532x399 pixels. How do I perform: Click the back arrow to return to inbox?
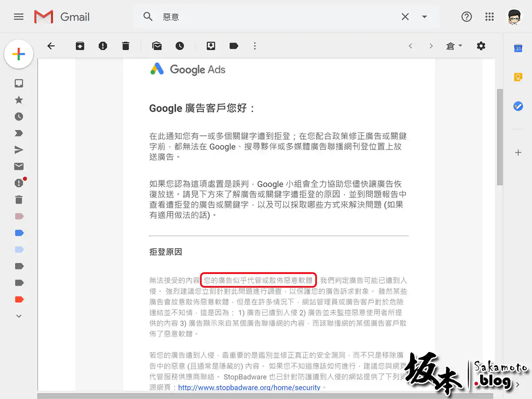point(51,46)
